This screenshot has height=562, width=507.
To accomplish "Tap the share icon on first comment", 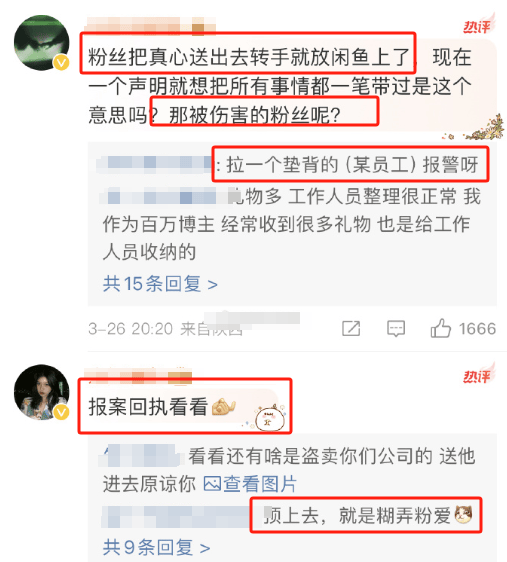I will point(351,328).
